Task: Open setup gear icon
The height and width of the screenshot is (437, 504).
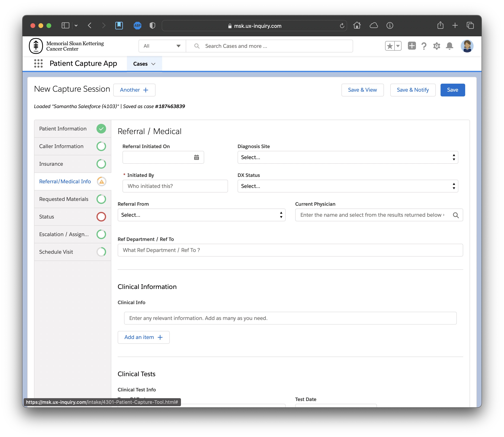Action: coord(437,46)
